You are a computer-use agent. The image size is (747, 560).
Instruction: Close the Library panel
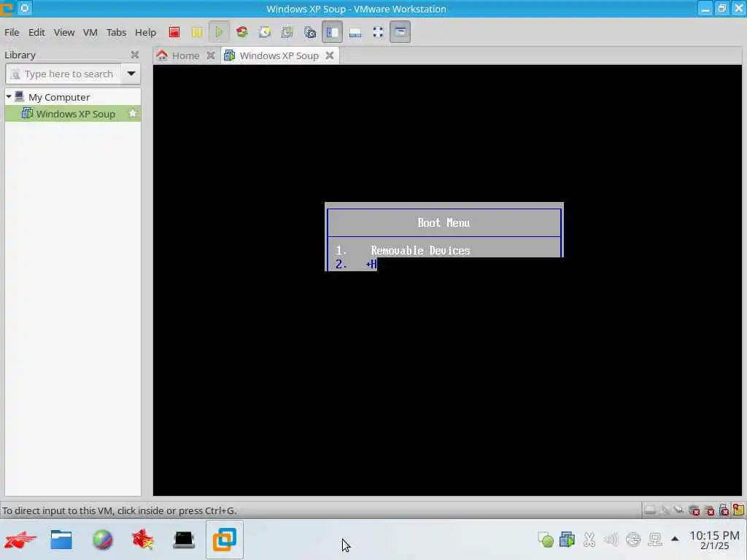[x=135, y=55]
